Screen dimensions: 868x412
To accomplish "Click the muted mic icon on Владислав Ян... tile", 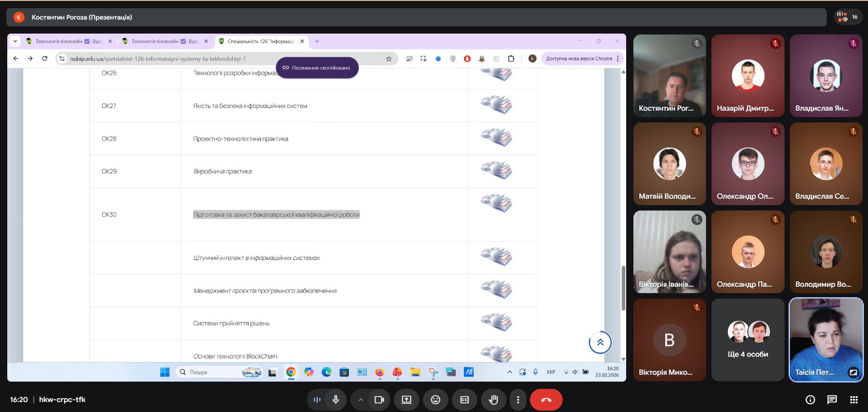I will coord(853,44).
